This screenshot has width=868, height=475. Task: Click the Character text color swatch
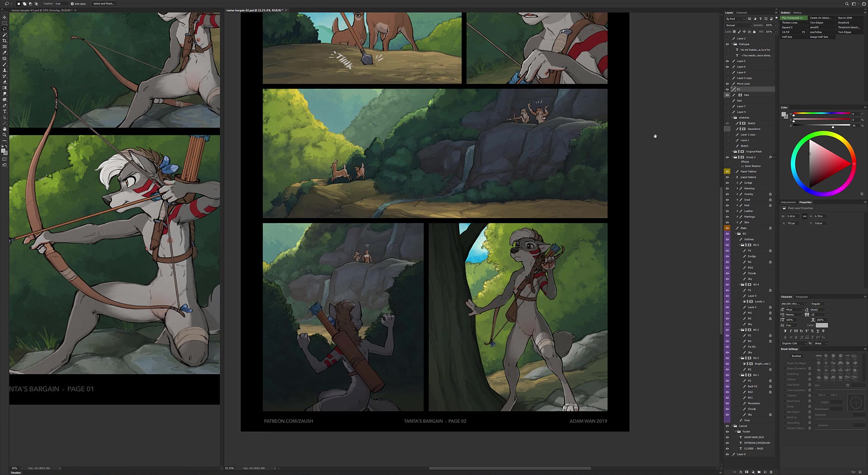822,325
